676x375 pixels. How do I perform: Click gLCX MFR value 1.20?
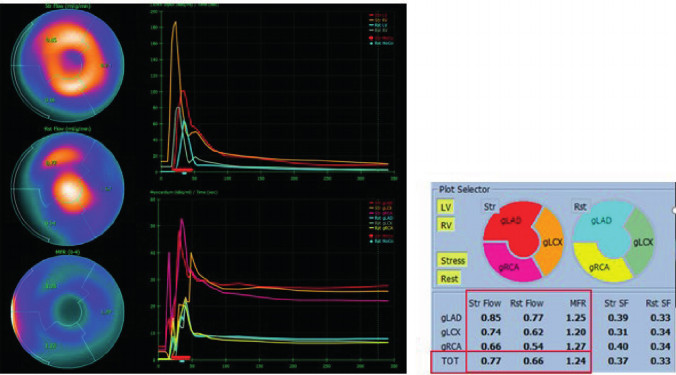point(576,332)
